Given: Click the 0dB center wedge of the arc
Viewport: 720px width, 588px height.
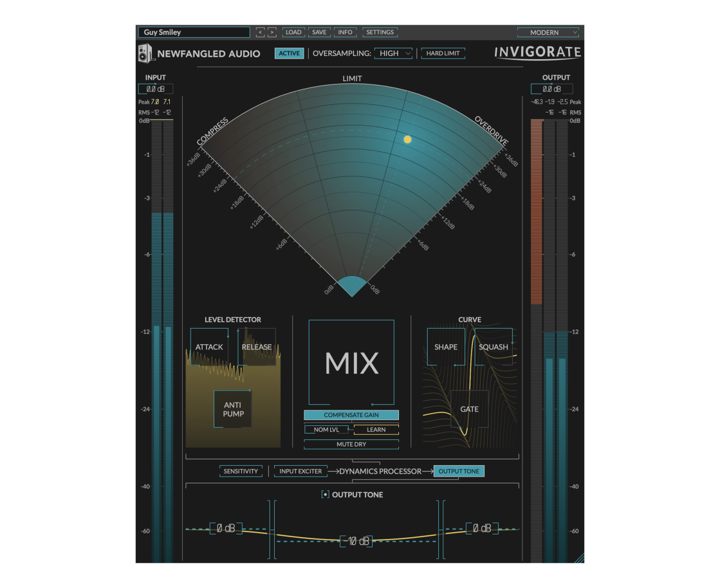Looking at the screenshot, I should point(352,286).
